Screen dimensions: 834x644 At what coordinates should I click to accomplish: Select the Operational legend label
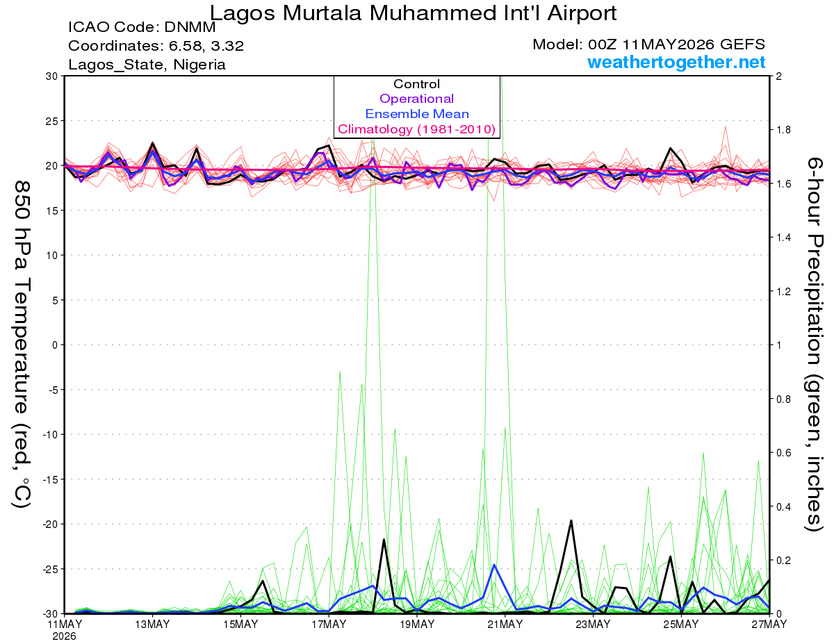coord(416,99)
